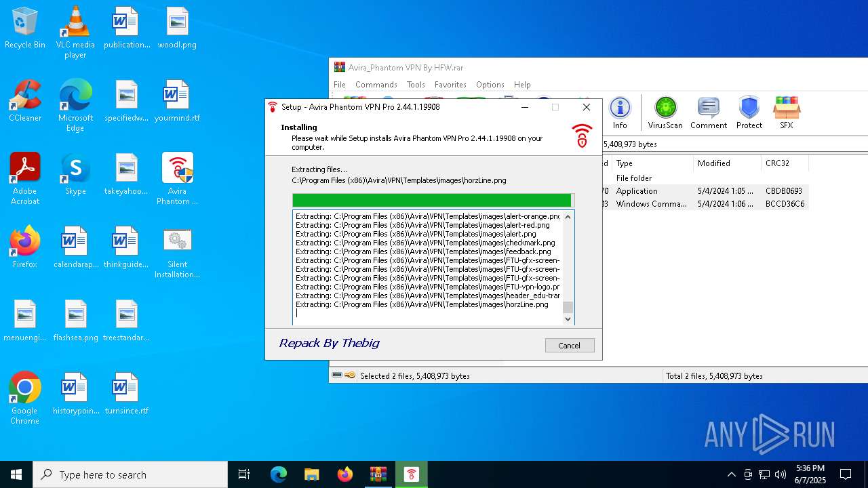Open WinRAR Tools menu
868x488 pixels.
(416, 85)
